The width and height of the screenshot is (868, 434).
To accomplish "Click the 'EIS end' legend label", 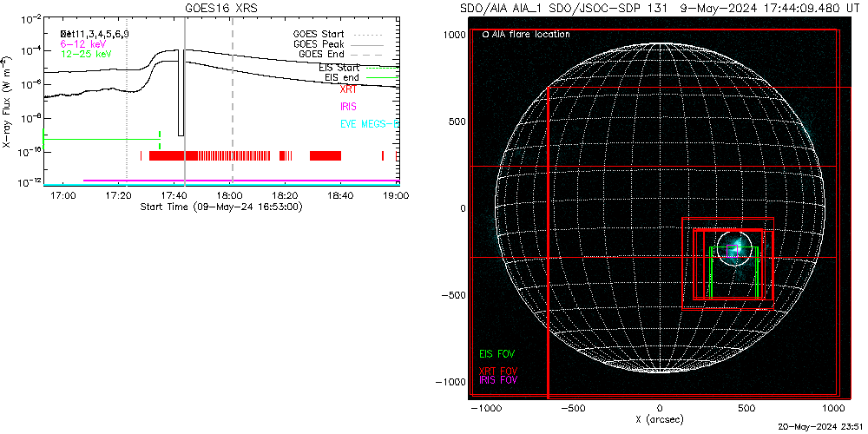I will [x=341, y=78].
